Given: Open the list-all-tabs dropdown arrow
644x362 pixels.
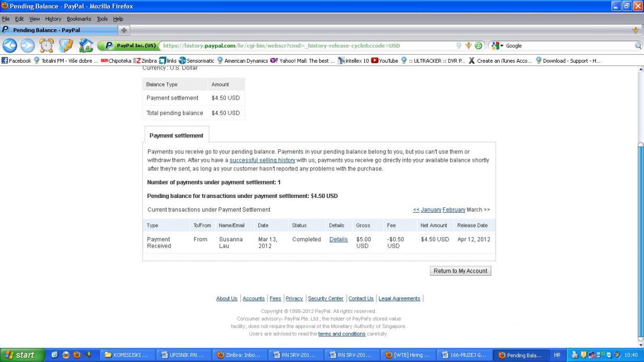Looking at the screenshot, I should click(635, 30).
